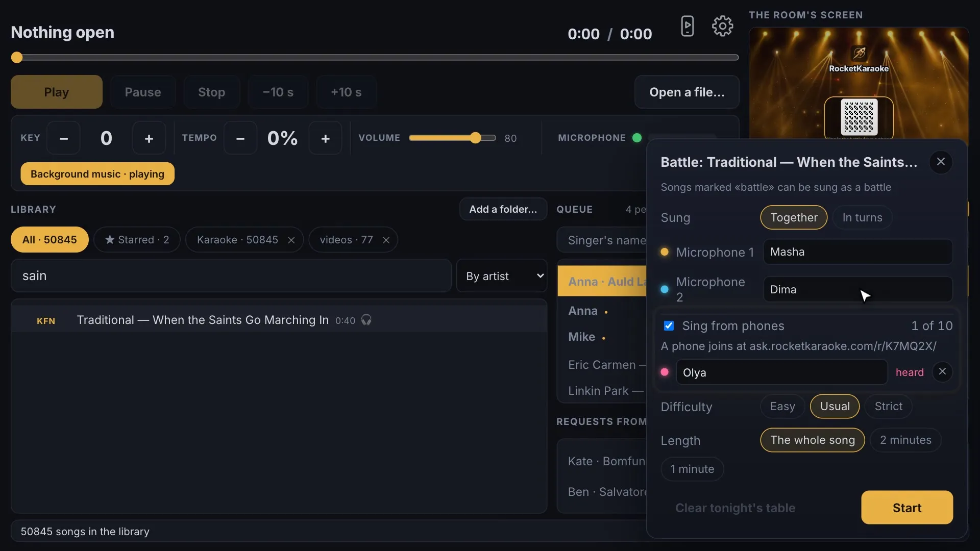The width and height of the screenshot is (980, 551).
Task: Remove the videos folder chip with X
Action: (x=386, y=240)
